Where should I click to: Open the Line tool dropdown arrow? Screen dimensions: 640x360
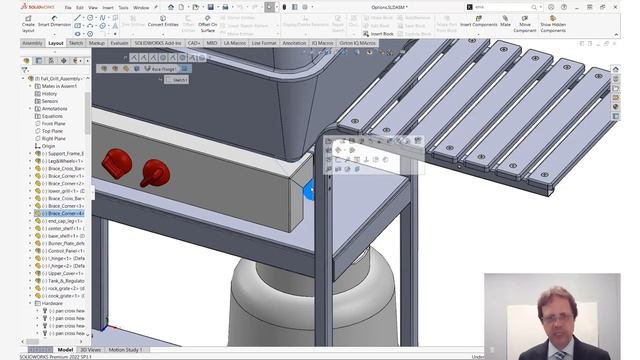pyautogui.click(x=83, y=18)
